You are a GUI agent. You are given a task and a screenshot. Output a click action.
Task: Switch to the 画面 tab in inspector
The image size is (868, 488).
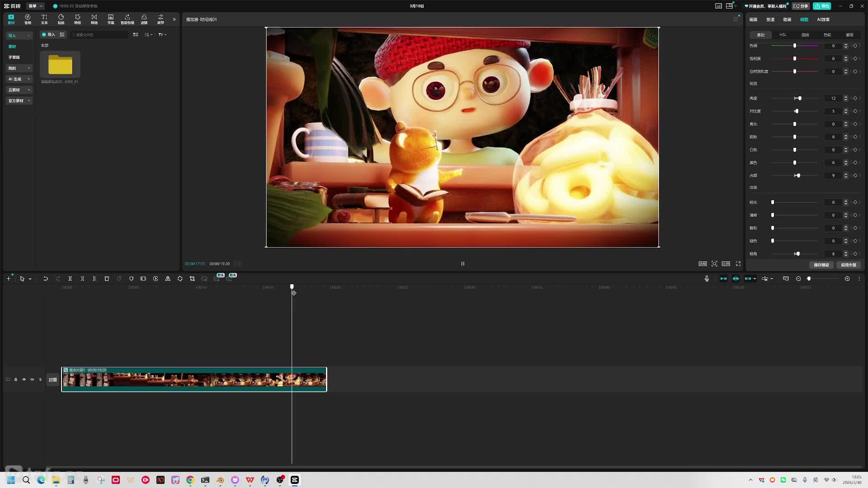pos(753,19)
